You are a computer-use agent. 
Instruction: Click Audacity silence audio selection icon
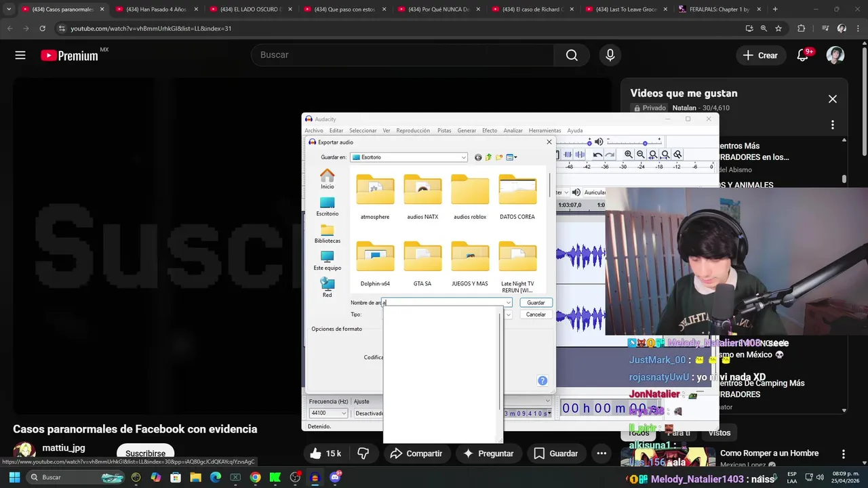pos(580,155)
